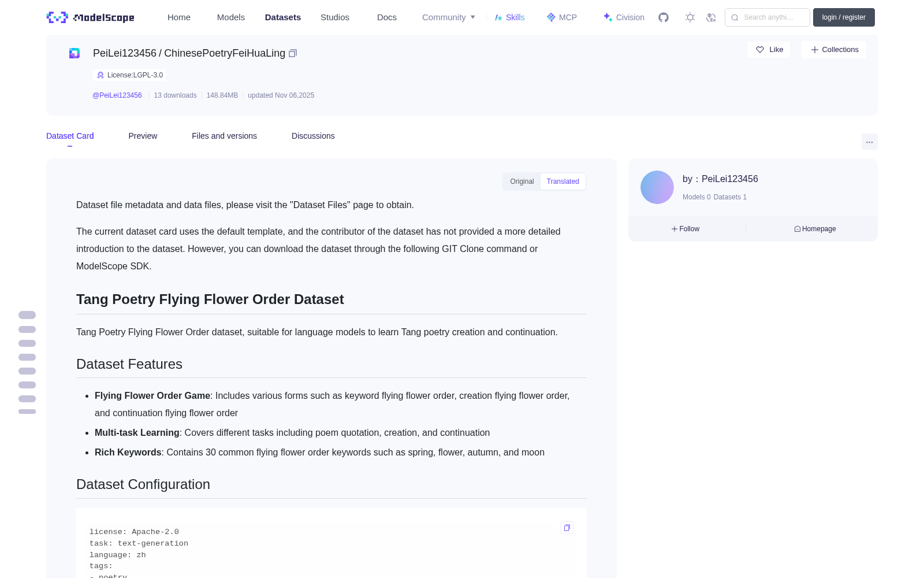Click the Rich Keywords bullet label
Screen dimensions: 924x578
click(x=128, y=453)
